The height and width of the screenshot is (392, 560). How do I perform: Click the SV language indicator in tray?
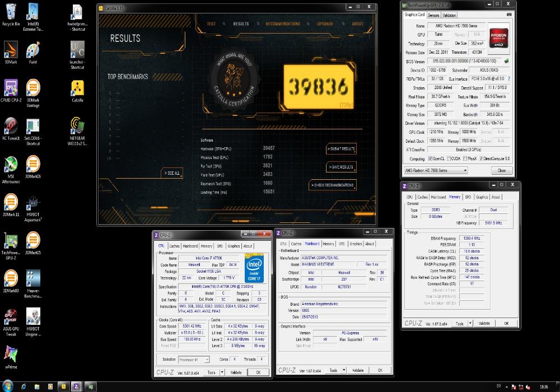(x=498, y=386)
